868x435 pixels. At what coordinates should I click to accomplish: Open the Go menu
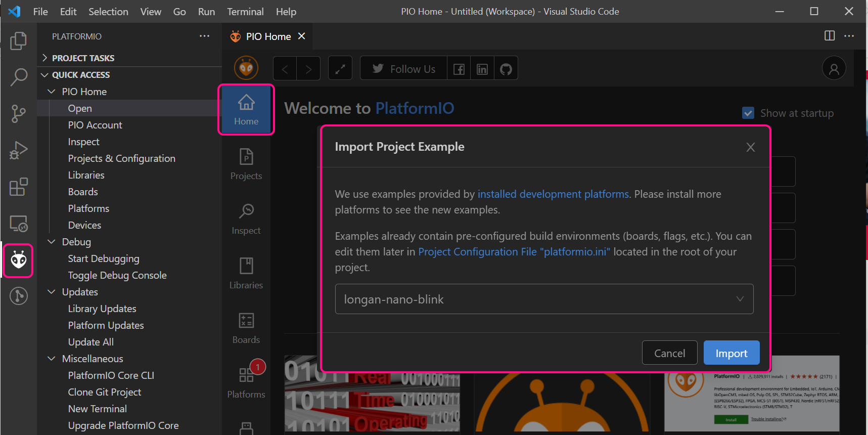[x=179, y=12]
